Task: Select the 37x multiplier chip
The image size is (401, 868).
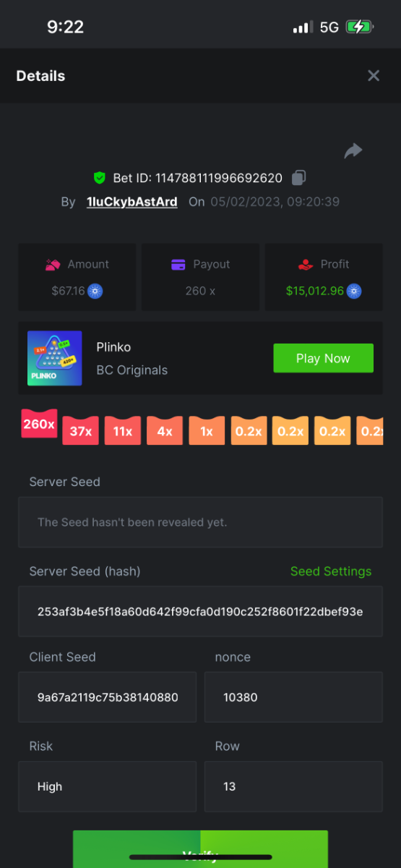Action: [81, 431]
